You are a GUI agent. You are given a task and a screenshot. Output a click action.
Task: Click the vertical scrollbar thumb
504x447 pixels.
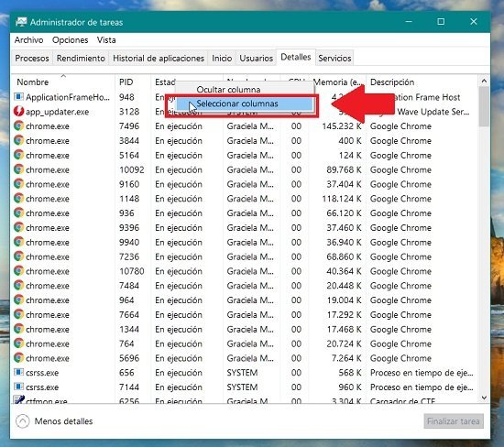pos(484,106)
